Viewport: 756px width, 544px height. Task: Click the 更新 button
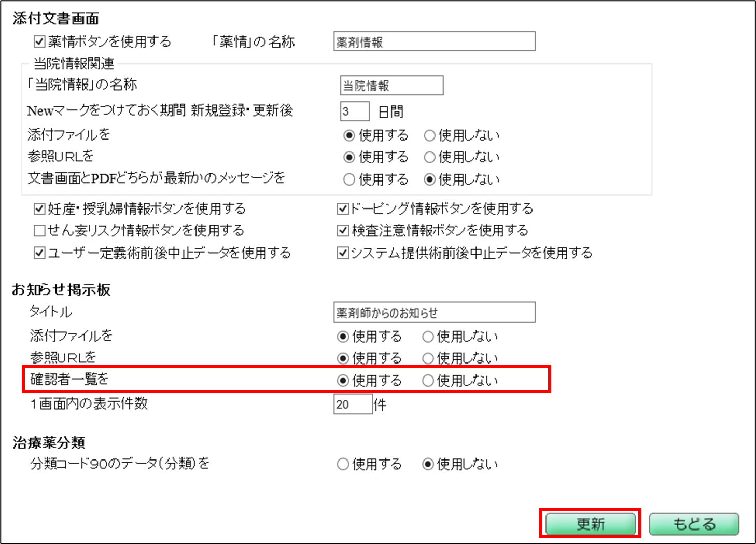590,524
